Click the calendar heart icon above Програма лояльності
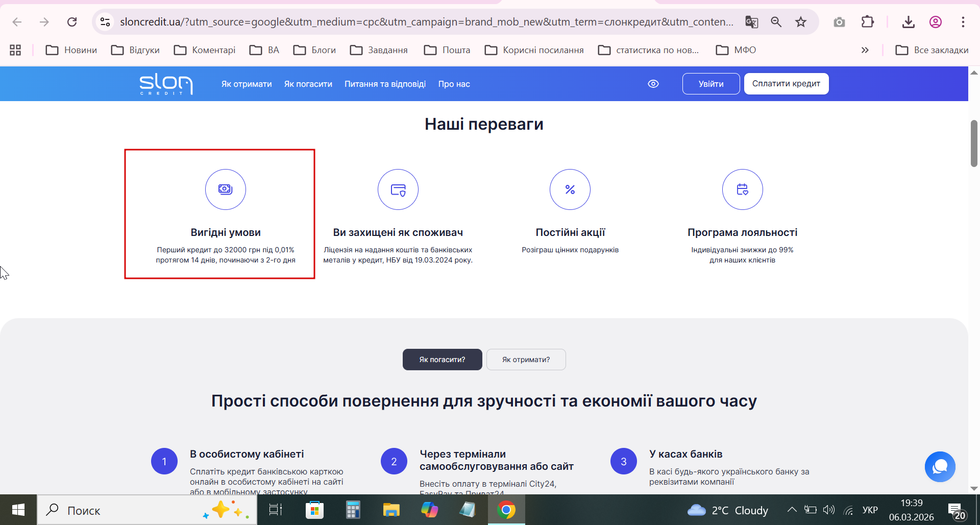Viewport: 980px width, 525px height. click(x=743, y=189)
